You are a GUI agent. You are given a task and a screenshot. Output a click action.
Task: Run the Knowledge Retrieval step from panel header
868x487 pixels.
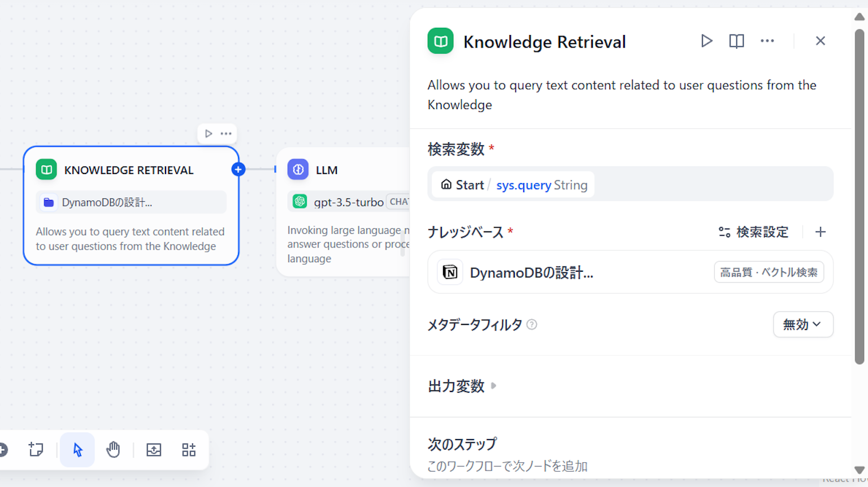(706, 41)
